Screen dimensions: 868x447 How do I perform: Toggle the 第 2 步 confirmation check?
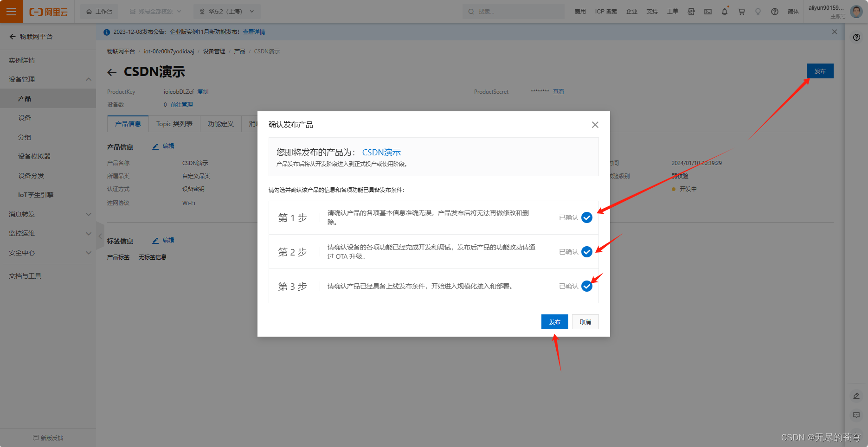587,252
